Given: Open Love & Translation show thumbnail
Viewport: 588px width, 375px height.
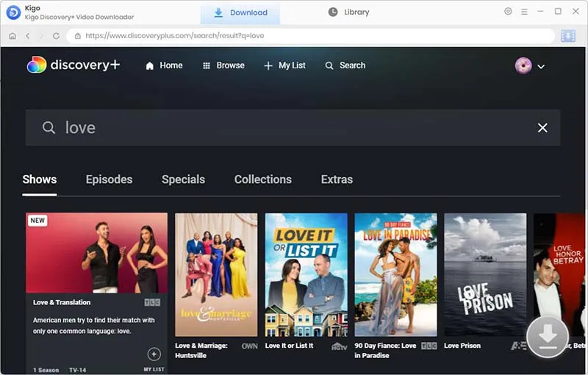Looking at the screenshot, I should pos(97,253).
